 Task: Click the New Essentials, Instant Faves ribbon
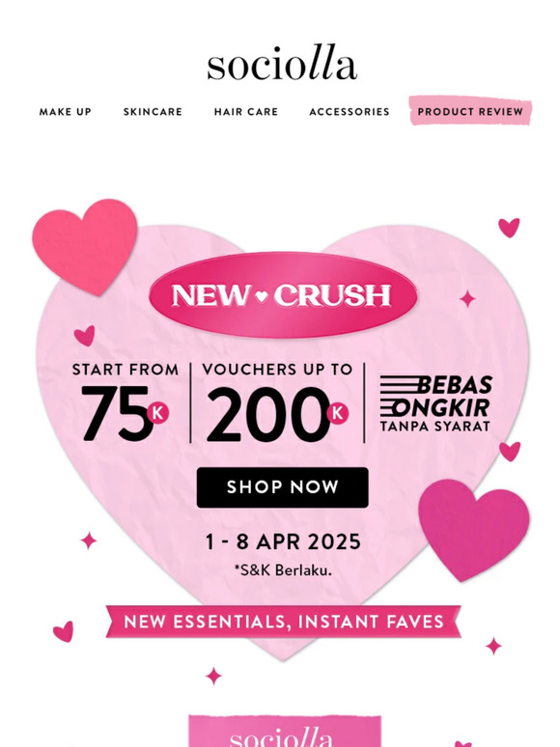pos(284,622)
